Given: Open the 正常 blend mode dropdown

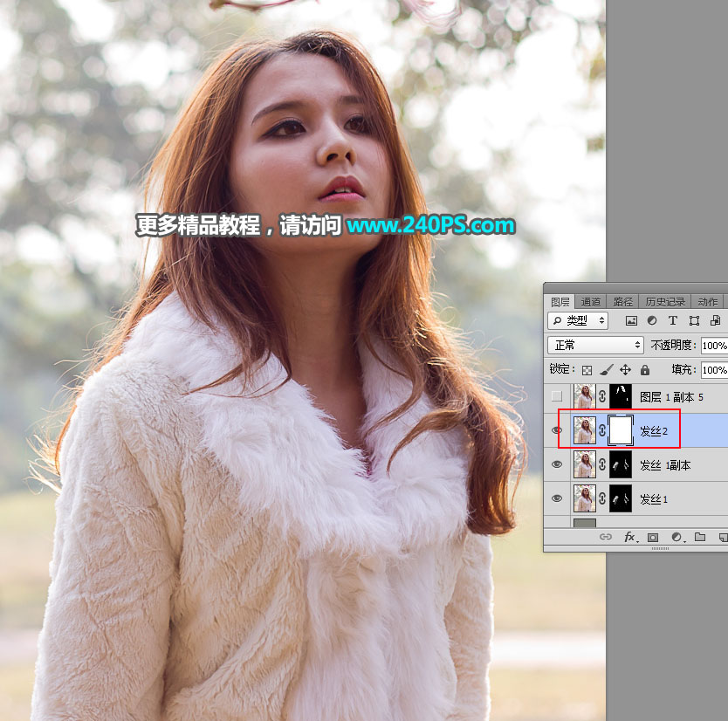Looking at the screenshot, I should (595, 346).
